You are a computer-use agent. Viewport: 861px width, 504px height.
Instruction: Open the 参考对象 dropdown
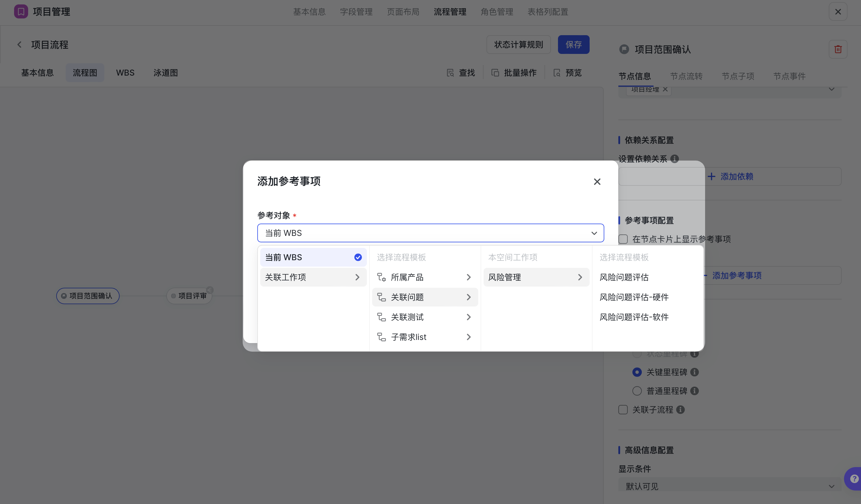pos(431,233)
